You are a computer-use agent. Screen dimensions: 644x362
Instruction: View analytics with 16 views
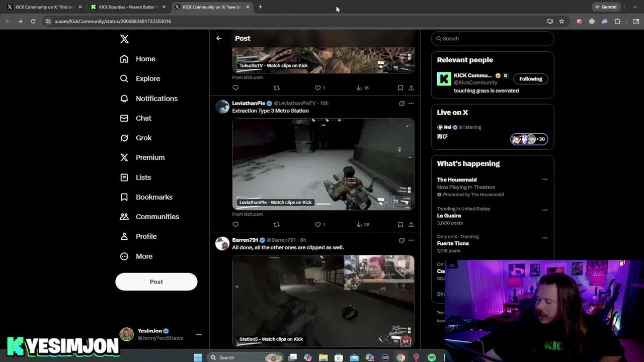(x=362, y=87)
